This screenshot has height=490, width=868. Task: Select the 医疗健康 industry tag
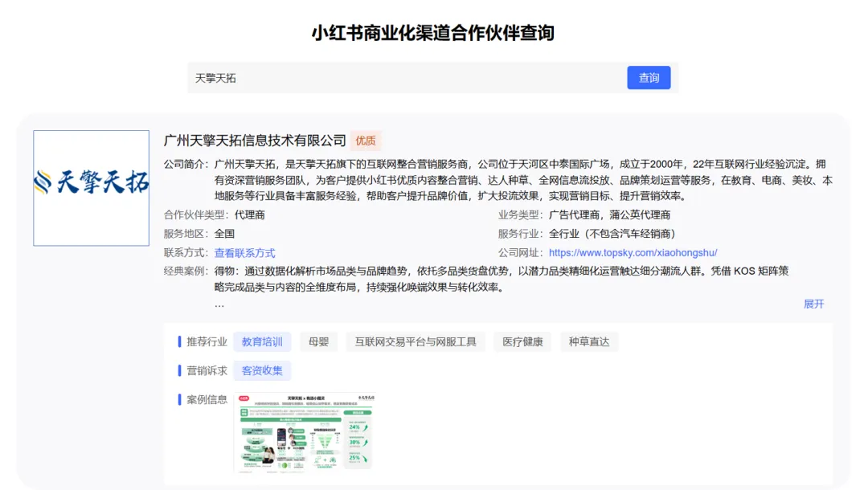click(x=522, y=341)
